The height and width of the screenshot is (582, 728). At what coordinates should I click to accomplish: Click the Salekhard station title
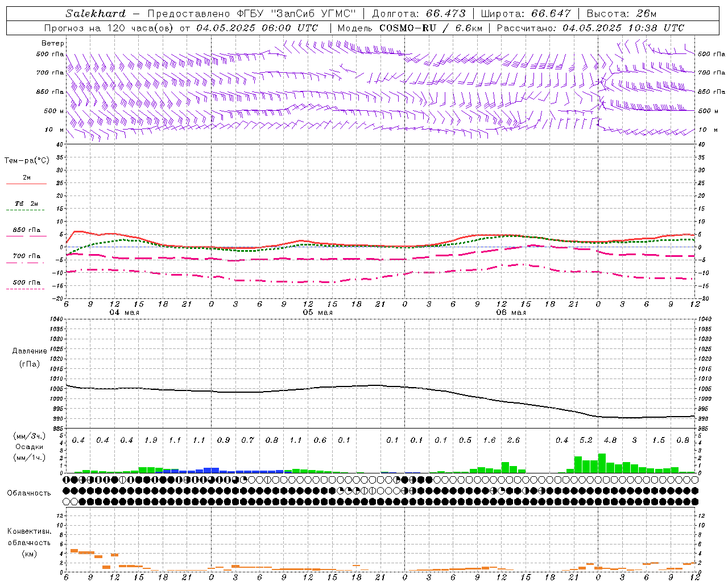click(96, 14)
